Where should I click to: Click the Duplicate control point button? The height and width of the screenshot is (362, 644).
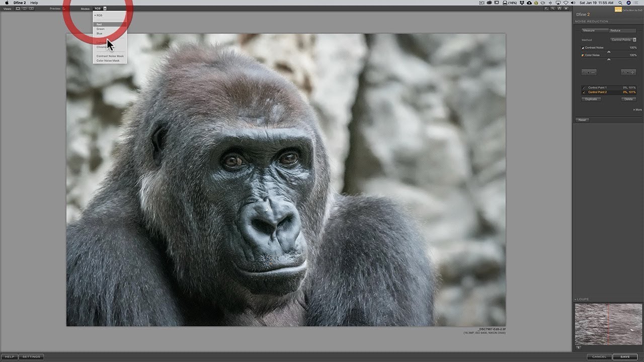point(591,99)
